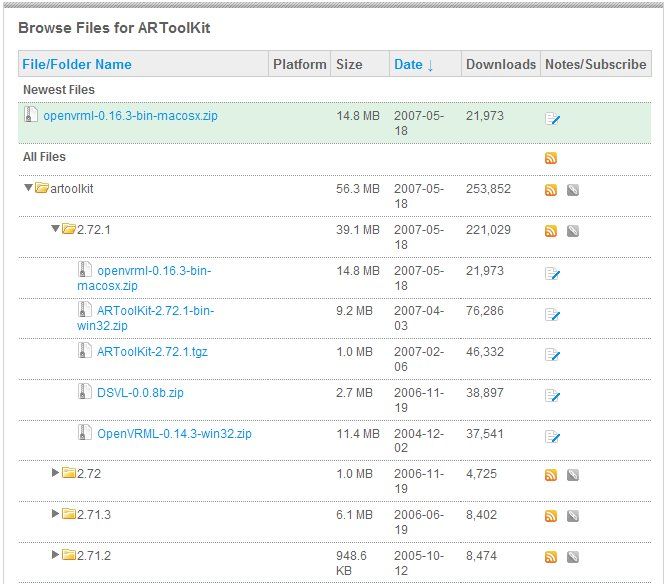Screen dimensions: 668x584
Task: View notes icon for 14.8 MB openvrml file in 2.72.1
Action: [552, 273]
